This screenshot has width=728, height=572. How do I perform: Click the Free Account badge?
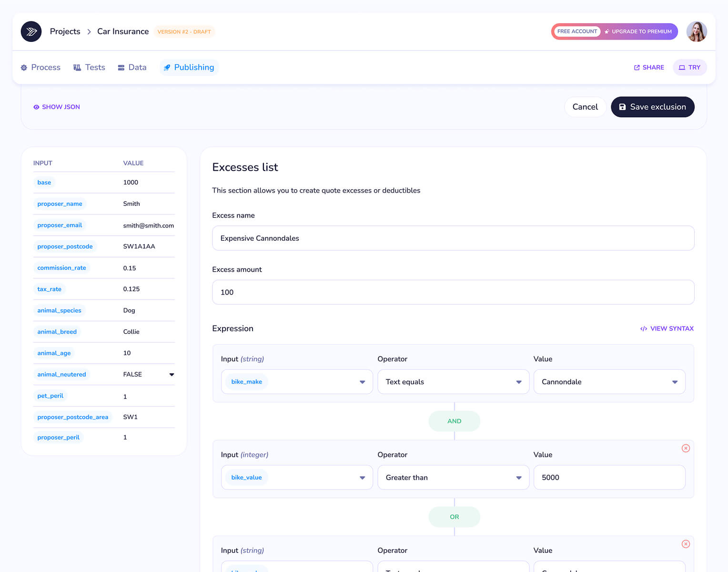point(577,31)
